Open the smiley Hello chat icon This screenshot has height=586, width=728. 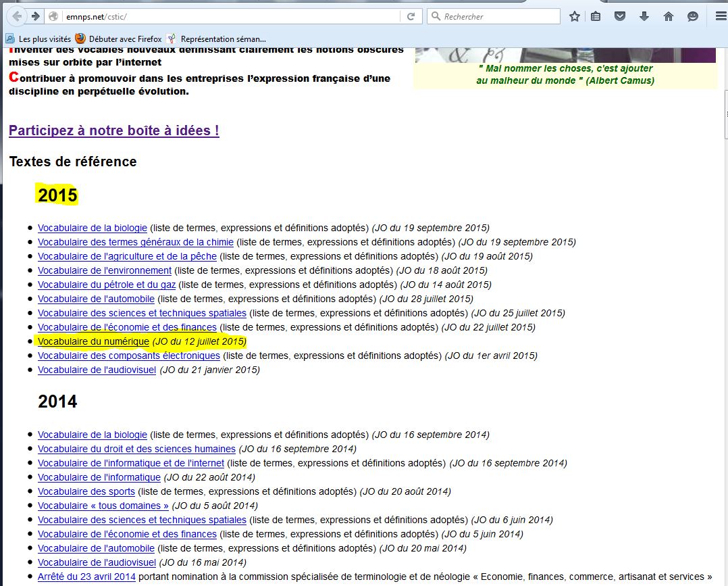click(693, 16)
